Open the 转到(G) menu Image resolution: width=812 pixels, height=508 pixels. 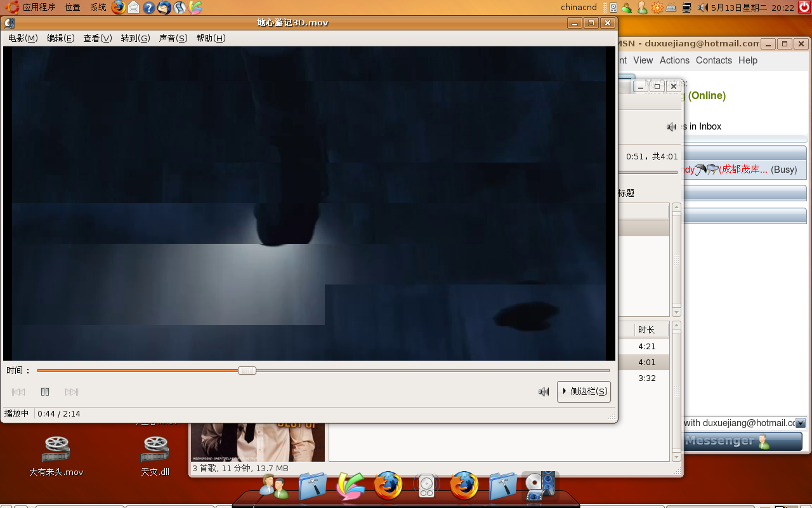[x=135, y=38]
